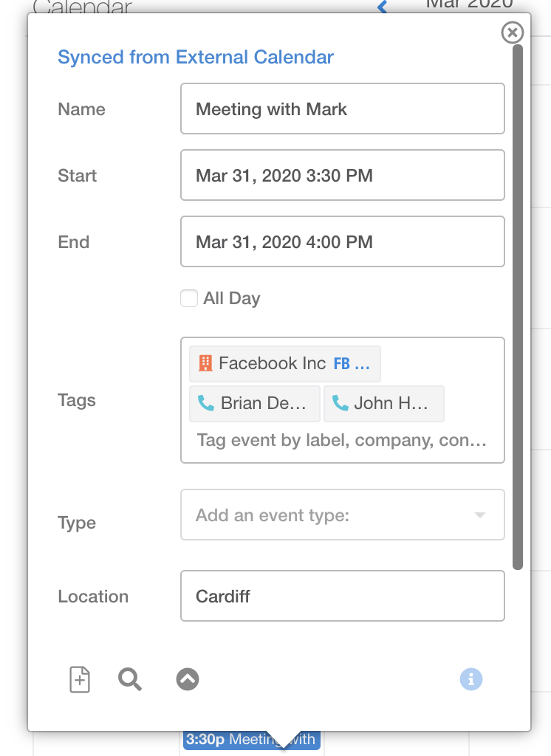The width and height of the screenshot is (551, 756).
Task: Click the Start date field
Action: [343, 175]
